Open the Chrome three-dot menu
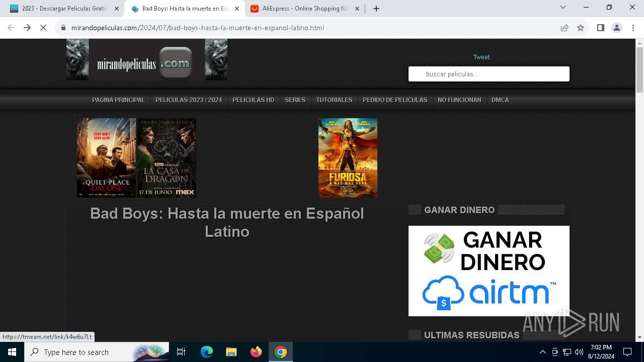 pyautogui.click(x=633, y=28)
